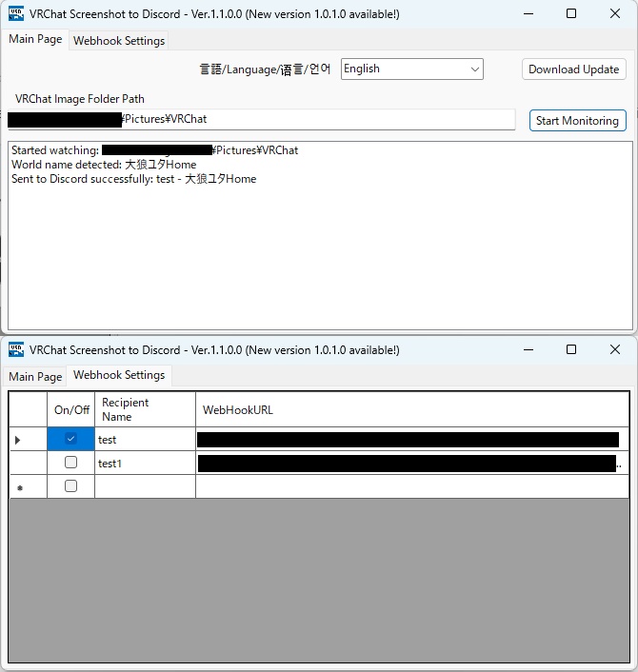This screenshot has height=672, width=638.
Task: Click the recipient name cell 'test1'
Action: tap(145, 463)
